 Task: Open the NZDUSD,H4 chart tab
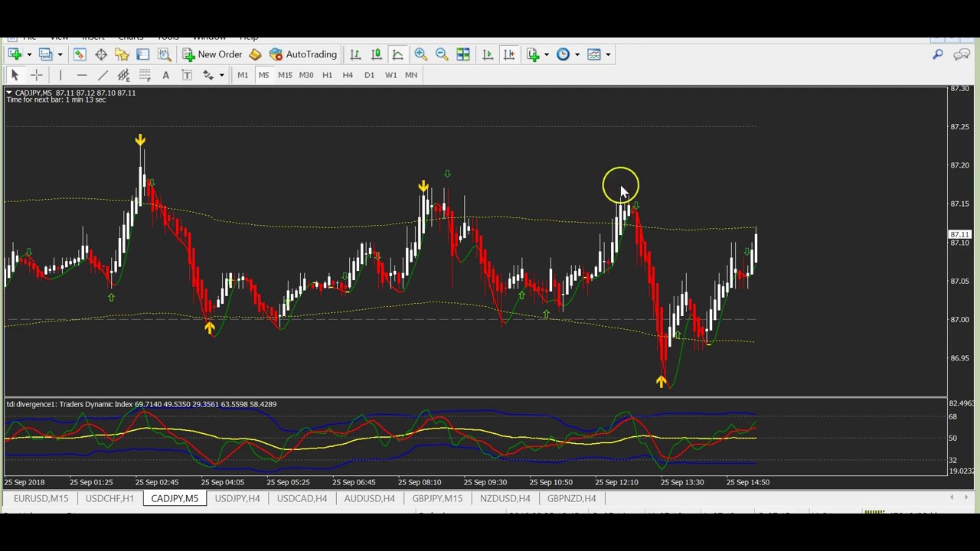[505, 498]
